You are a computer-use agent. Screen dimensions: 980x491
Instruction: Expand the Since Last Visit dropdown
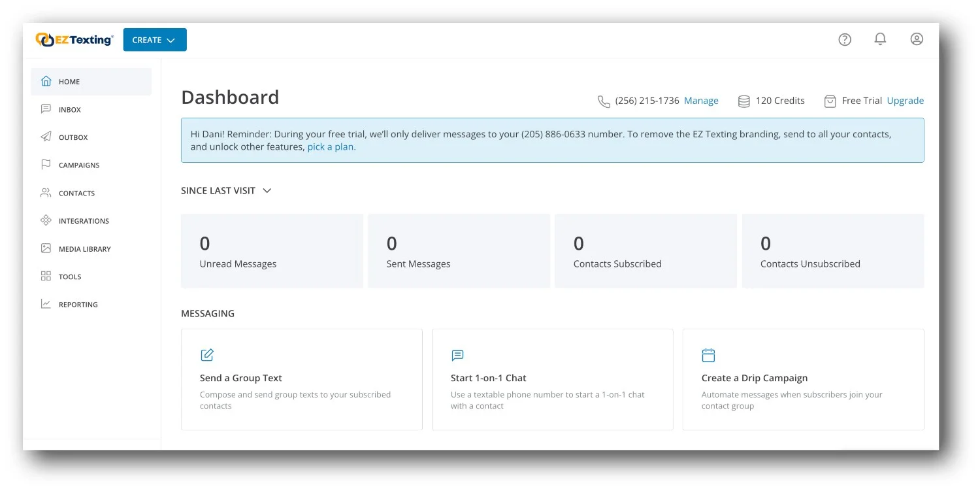[x=226, y=191]
